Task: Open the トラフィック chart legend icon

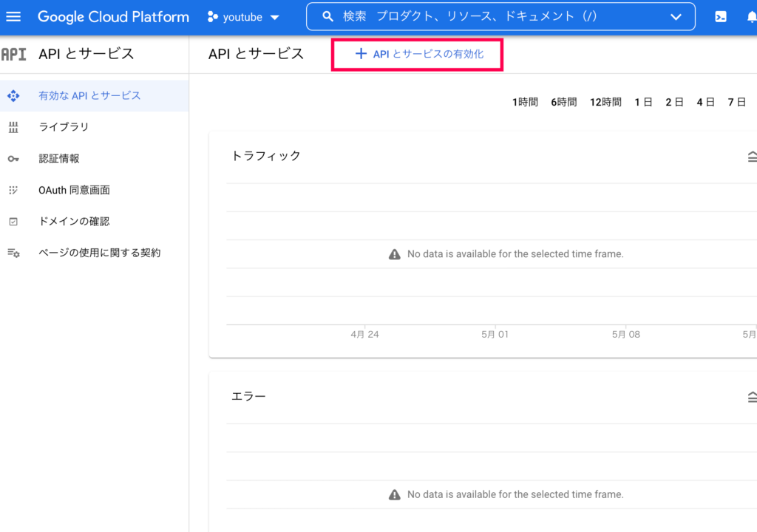Action: (x=752, y=157)
